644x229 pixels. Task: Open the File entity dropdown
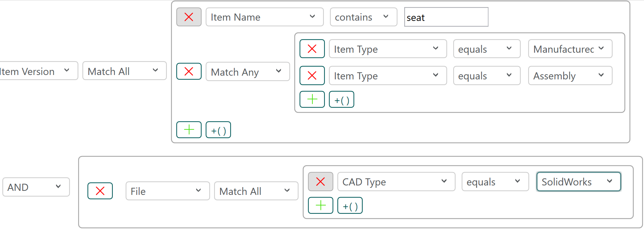point(168,191)
